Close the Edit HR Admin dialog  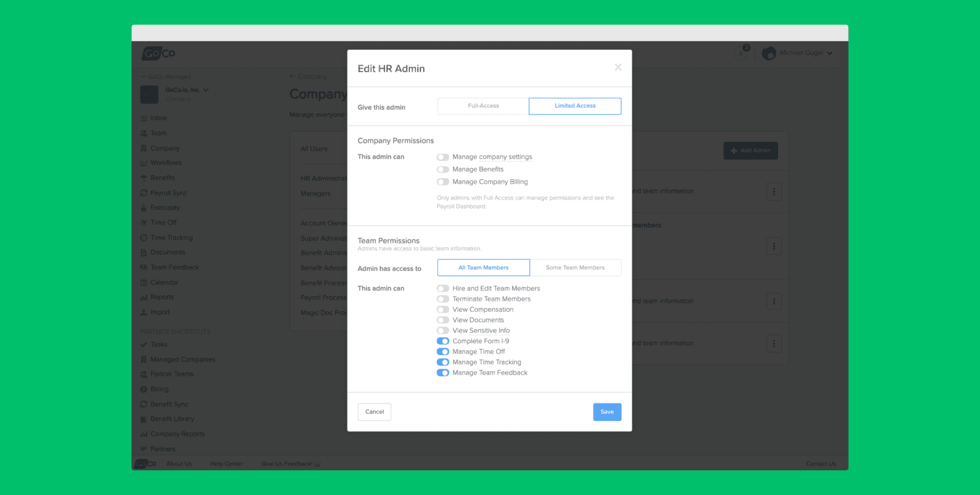coord(617,67)
